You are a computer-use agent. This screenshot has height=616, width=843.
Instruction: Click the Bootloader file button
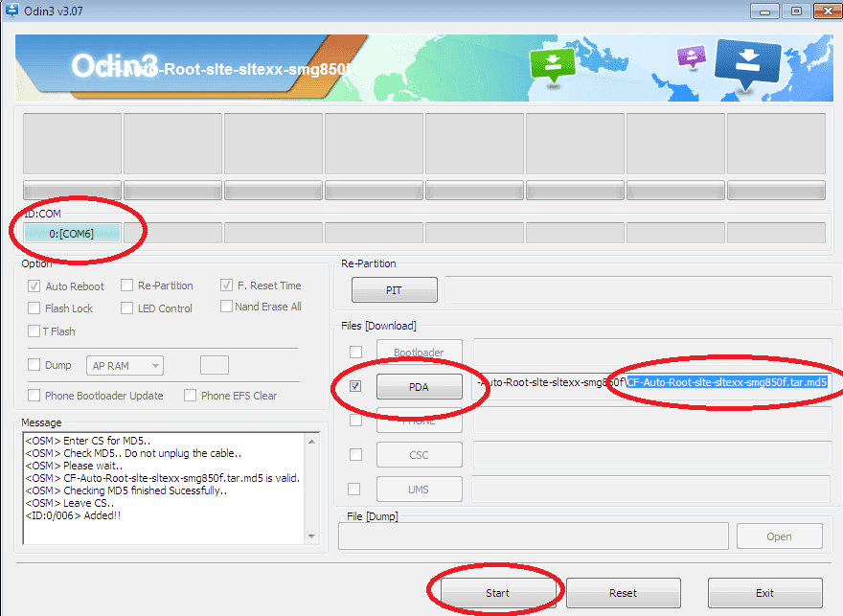419,352
